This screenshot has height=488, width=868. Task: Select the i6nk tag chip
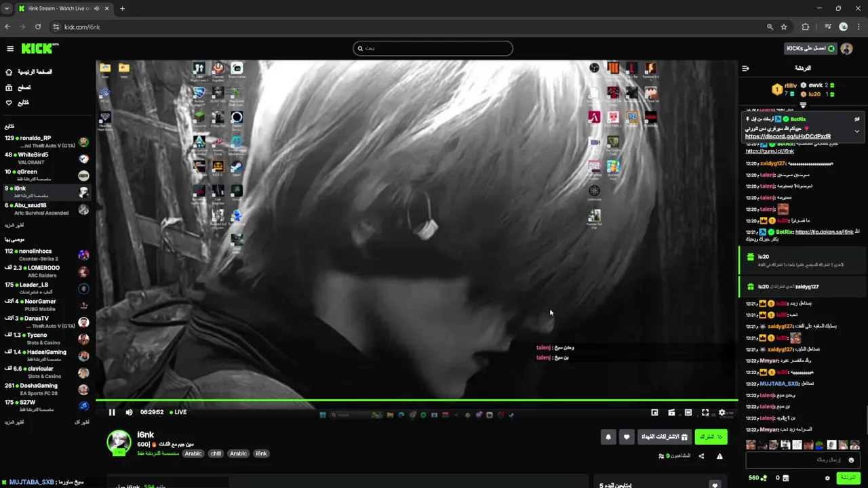(x=261, y=453)
